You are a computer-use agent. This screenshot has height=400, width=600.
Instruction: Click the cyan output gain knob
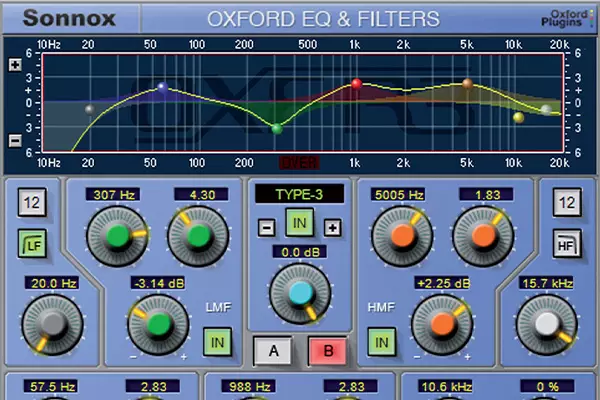pyautogui.click(x=300, y=293)
